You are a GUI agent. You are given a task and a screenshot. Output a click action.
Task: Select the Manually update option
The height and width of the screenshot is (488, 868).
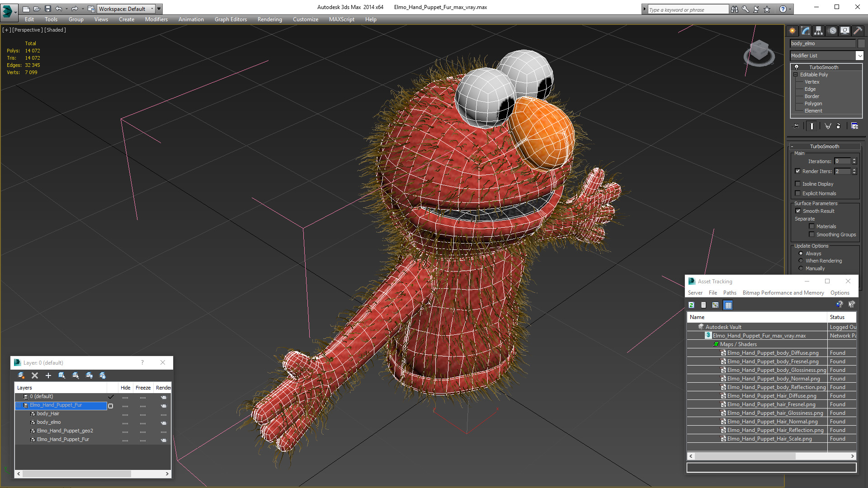[x=801, y=268]
